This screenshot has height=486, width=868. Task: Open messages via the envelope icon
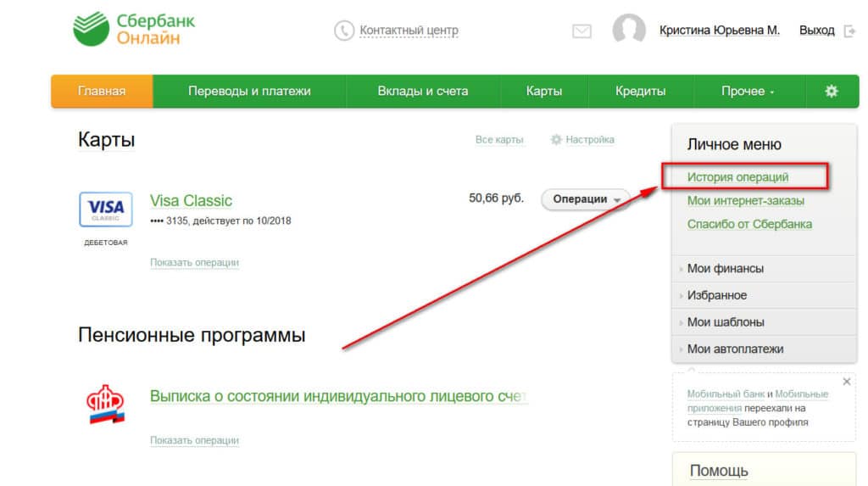(581, 31)
